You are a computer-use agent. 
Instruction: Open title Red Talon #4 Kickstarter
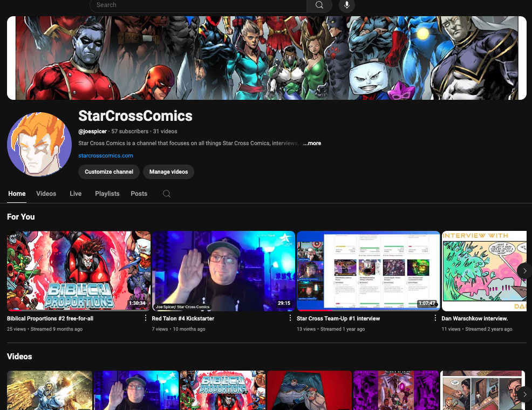coord(183,318)
